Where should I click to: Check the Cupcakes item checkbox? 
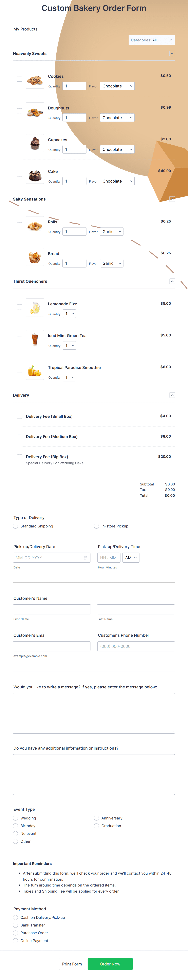[19, 143]
